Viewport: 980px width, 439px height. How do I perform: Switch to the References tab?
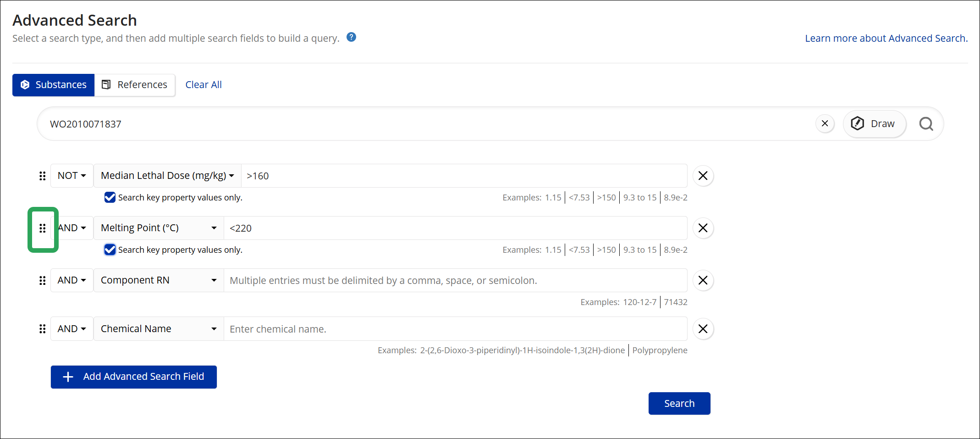point(135,85)
